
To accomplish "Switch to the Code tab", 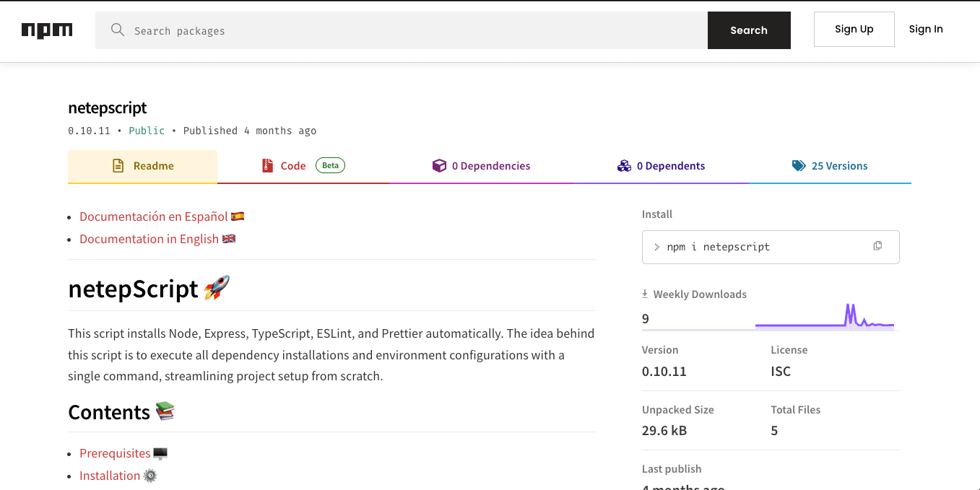I will click(303, 167).
